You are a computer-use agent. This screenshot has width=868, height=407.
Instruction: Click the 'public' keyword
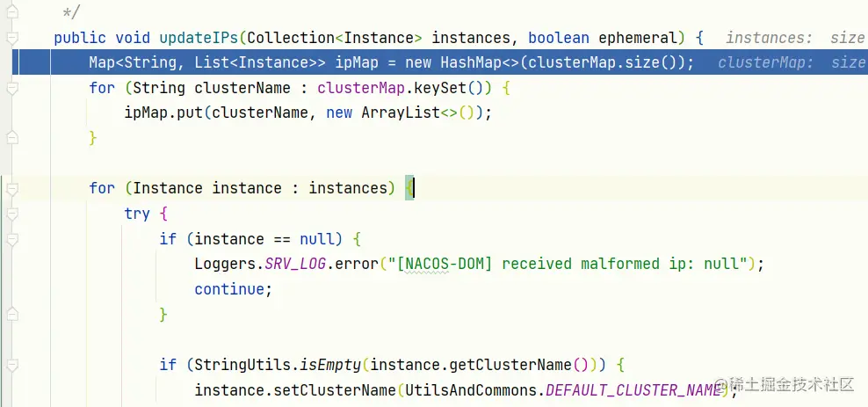click(x=80, y=38)
